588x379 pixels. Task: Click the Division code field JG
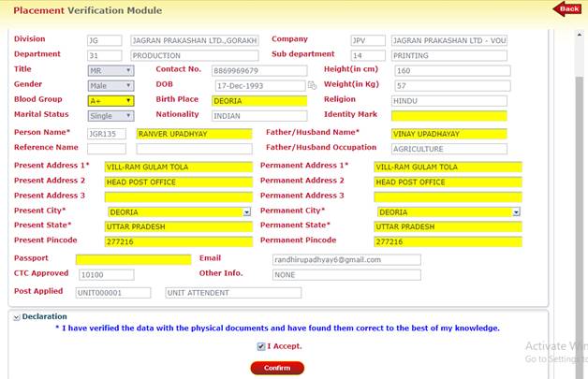[105, 40]
